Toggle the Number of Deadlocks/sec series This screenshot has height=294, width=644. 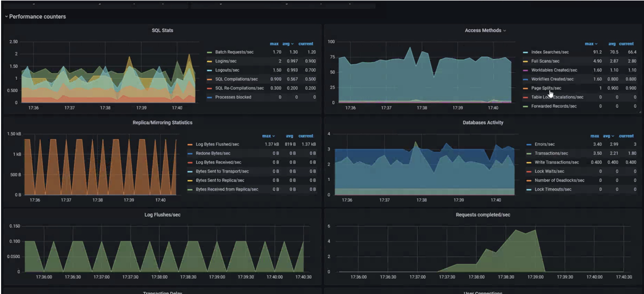559,180
